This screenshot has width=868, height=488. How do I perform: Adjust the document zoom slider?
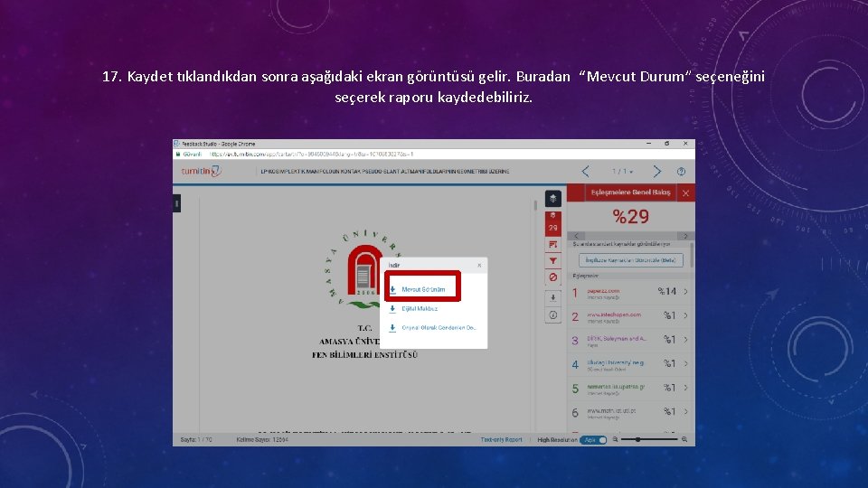coord(649,440)
